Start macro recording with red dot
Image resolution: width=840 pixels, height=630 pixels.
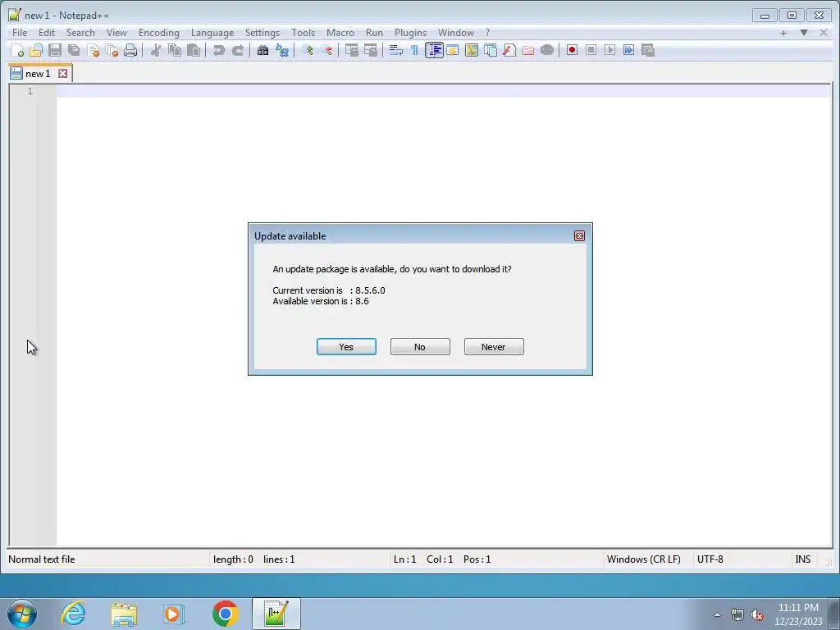[572, 50]
